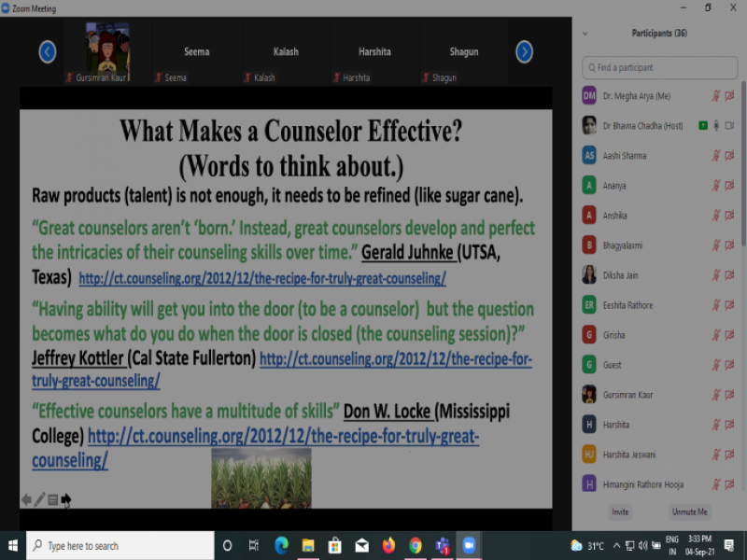747x560 pixels.
Task: Open Firefox from the taskbar
Action: pos(388,546)
